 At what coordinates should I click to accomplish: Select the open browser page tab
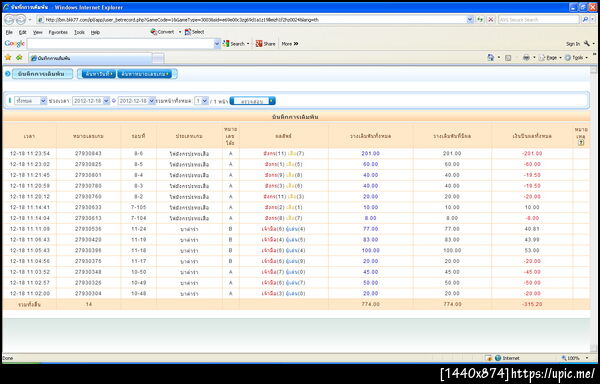(90, 58)
